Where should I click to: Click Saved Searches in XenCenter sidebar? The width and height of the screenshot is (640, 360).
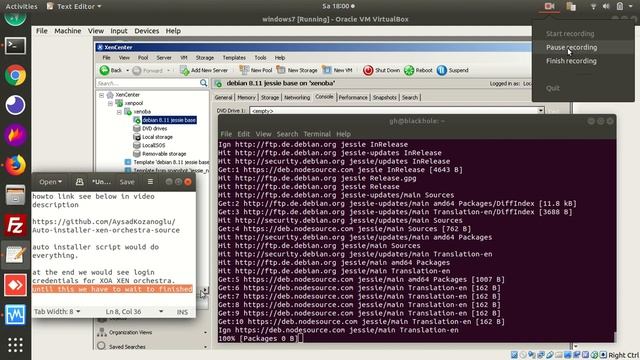click(127, 347)
